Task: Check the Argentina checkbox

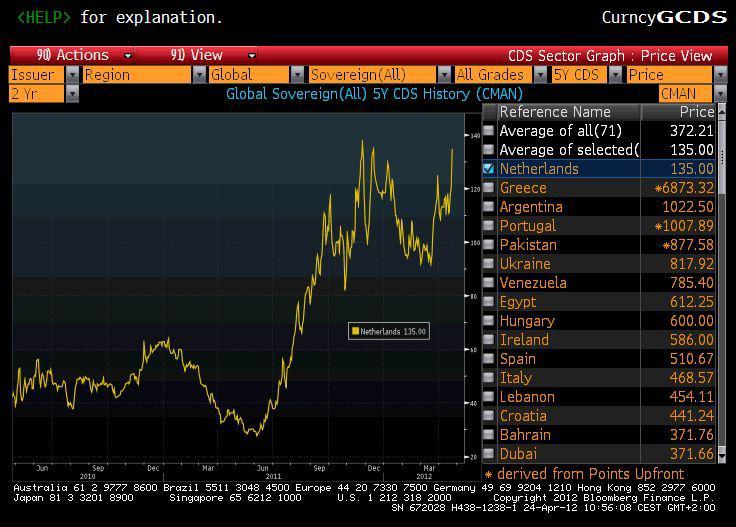Action: point(489,206)
